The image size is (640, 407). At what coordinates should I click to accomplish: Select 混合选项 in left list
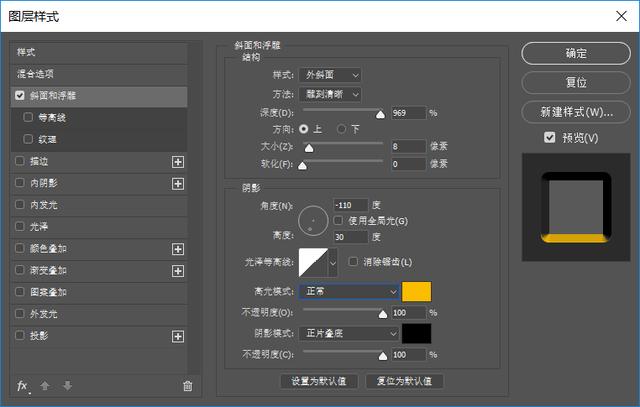click(x=98, y=74)
